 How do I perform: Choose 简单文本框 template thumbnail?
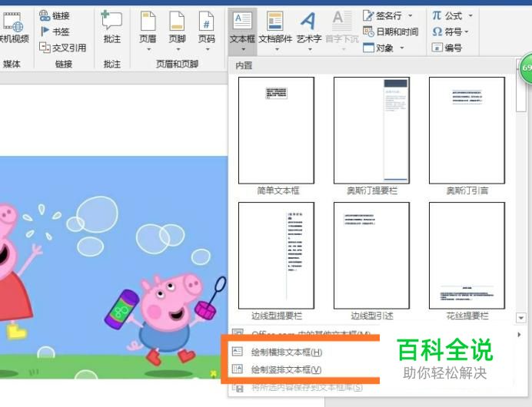277,131
